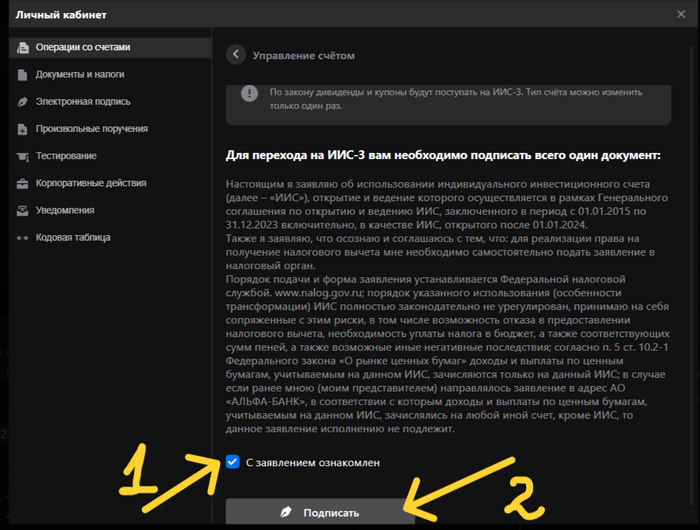Click the exclamation info icon in notice
Viewport: 700px width, 530px height.
pyautogui.click(x=249, y=93)
